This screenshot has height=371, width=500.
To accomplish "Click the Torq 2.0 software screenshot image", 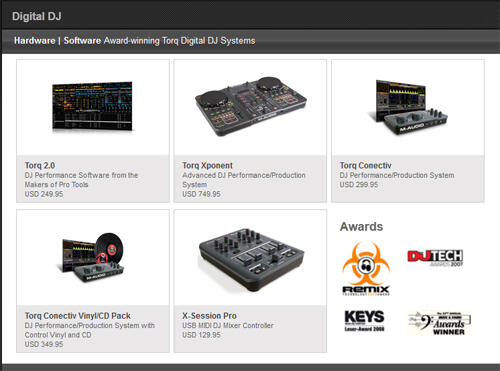I will coord(92,106).
